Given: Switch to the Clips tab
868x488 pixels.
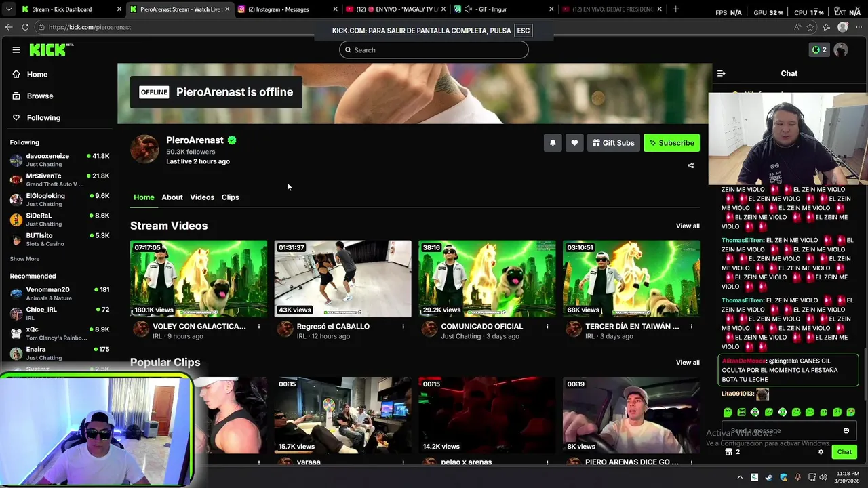Looking at the screenshot, I should [x=231, y=197].
